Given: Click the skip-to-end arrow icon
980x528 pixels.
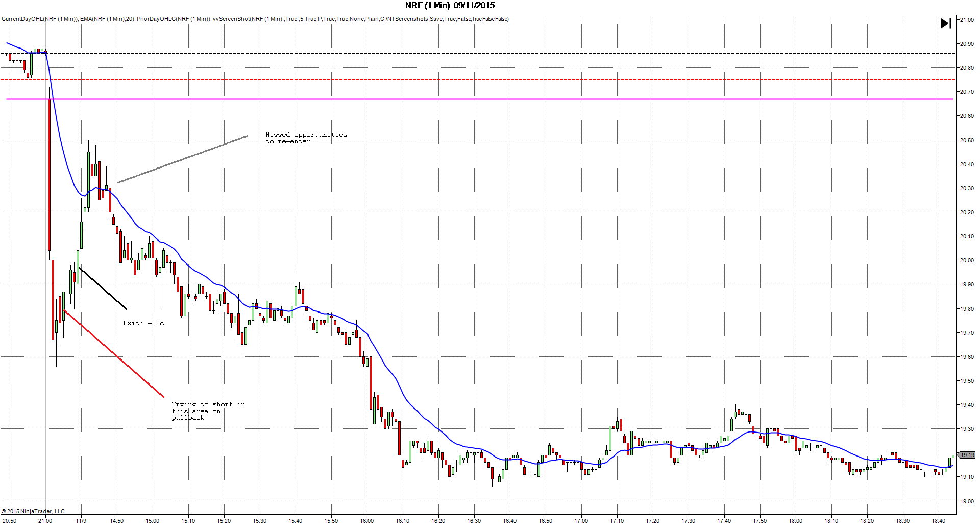Looking at the screenshot, I should coord(946,23).
